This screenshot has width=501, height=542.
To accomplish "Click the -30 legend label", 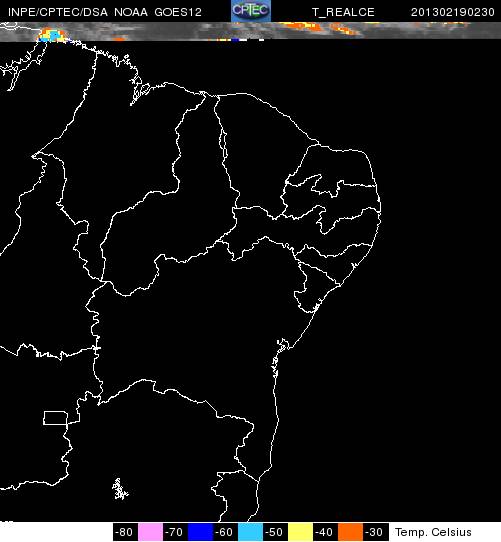I will (375, 532).
